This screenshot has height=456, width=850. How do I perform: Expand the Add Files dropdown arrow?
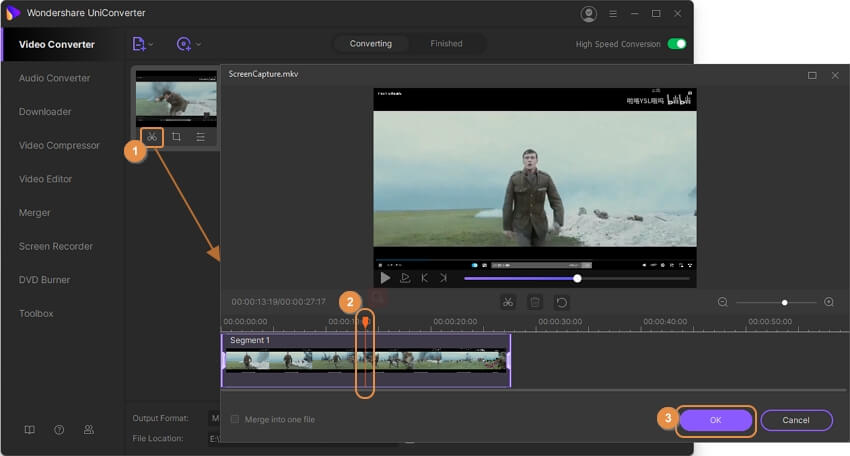click(x=151, y=44)
